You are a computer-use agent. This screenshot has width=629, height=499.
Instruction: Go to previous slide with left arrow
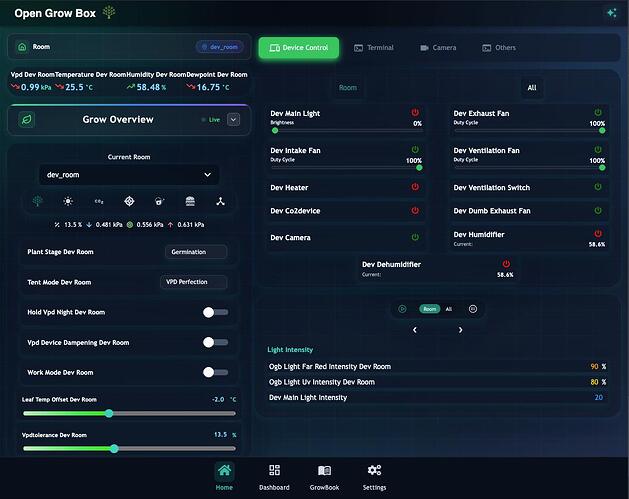[x=415, y=330]
